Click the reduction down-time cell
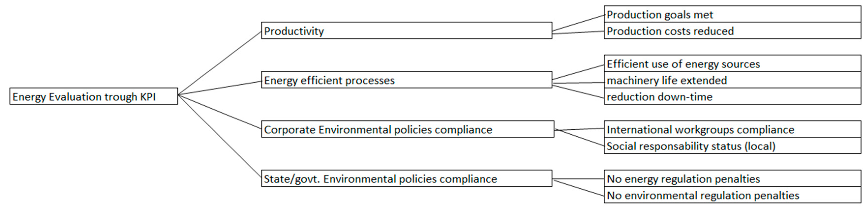The height and width of the screenshot is (213, 868). click(732, 97)
